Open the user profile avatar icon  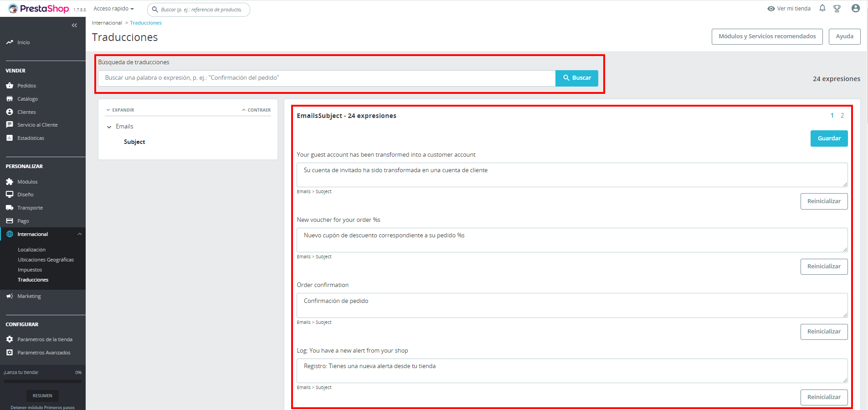[x=856, y=8]
